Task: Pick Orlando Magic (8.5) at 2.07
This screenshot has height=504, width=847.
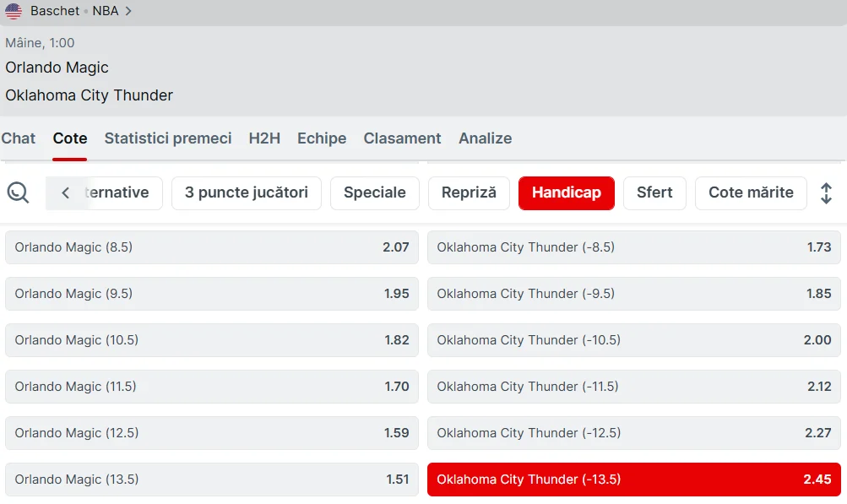Action: pyautogui.click(x=211, y=247)
